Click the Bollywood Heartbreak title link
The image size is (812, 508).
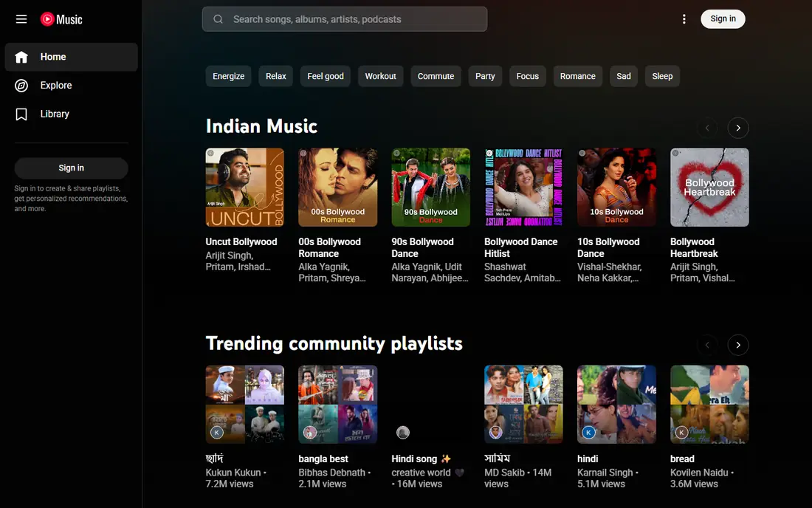(694, 247)
